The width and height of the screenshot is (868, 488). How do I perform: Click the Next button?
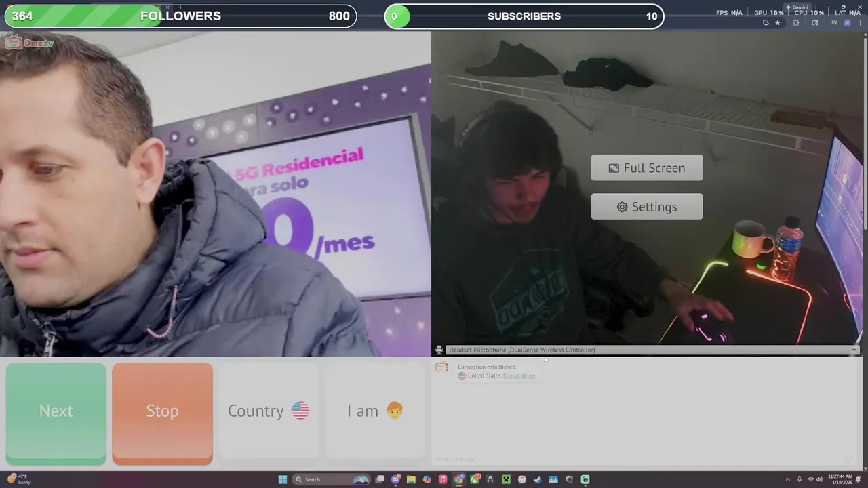click(56, 412)
